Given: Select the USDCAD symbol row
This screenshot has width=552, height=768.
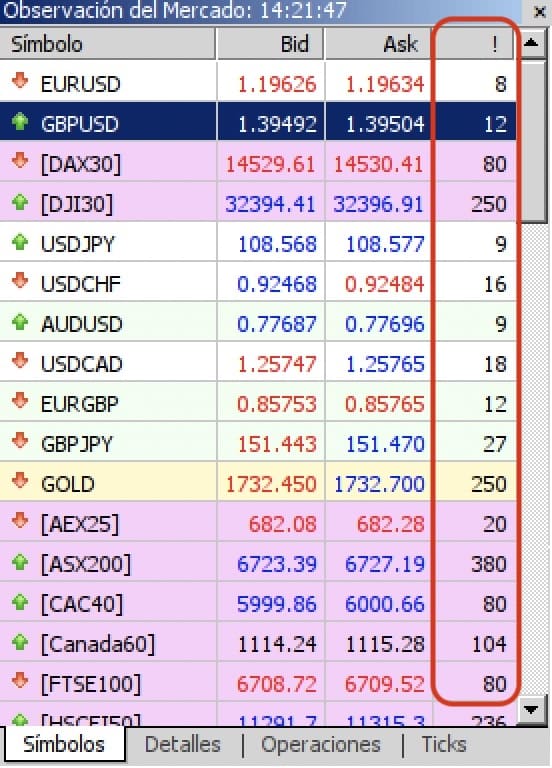Looking at the screenshot, I should coord(258,363).
